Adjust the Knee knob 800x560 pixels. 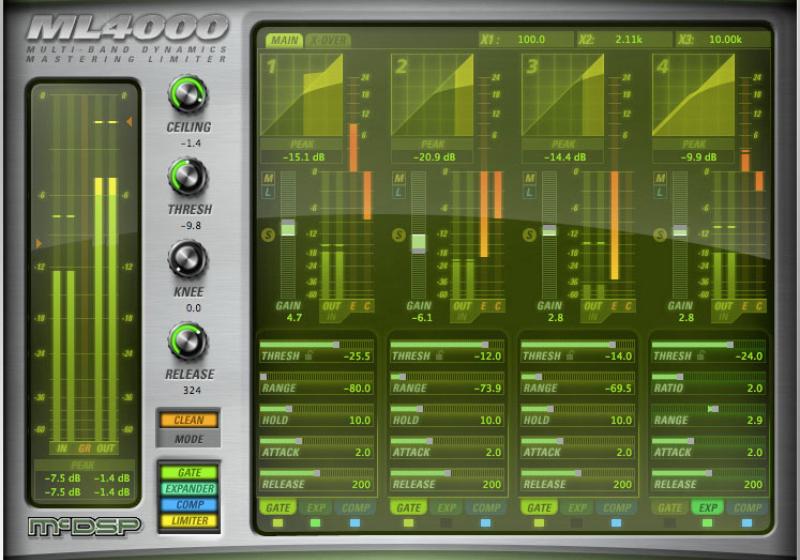point(188,259)
